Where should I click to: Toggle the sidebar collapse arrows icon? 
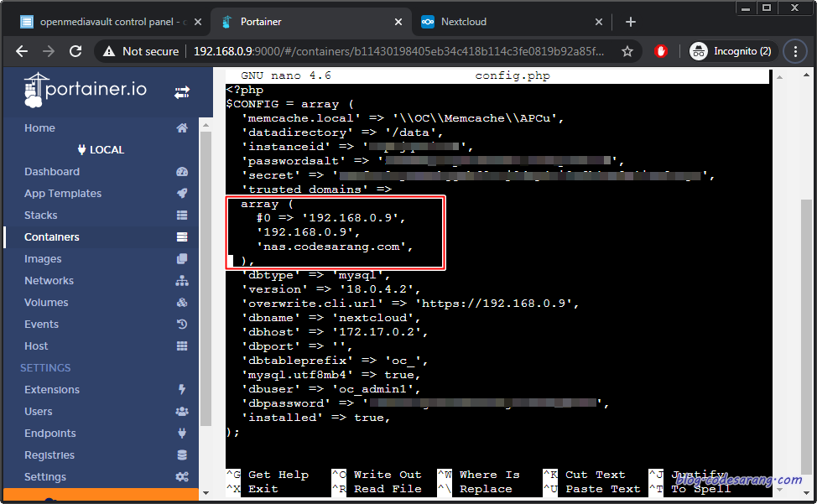(182, 93)
